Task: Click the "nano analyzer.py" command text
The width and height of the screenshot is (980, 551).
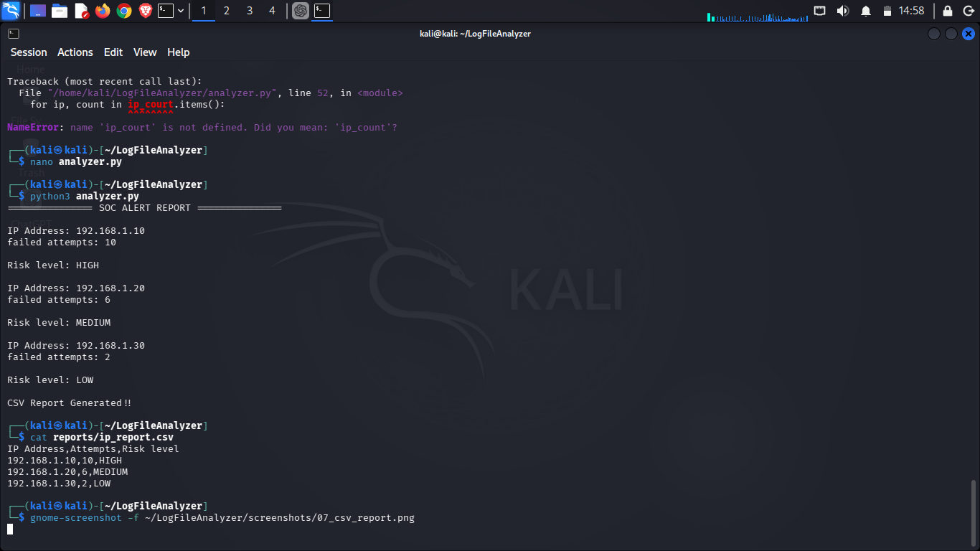Action: point(76,162)
